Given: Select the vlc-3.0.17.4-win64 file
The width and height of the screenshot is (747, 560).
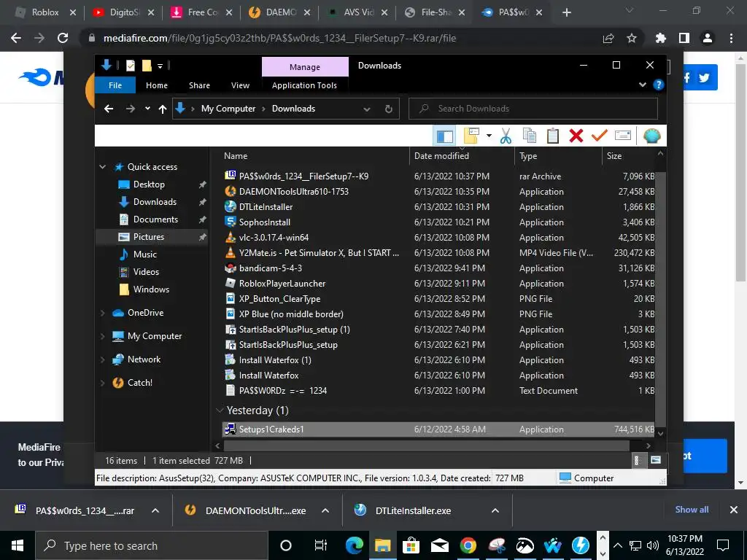Looking at the screenshot, I should 274,237.
